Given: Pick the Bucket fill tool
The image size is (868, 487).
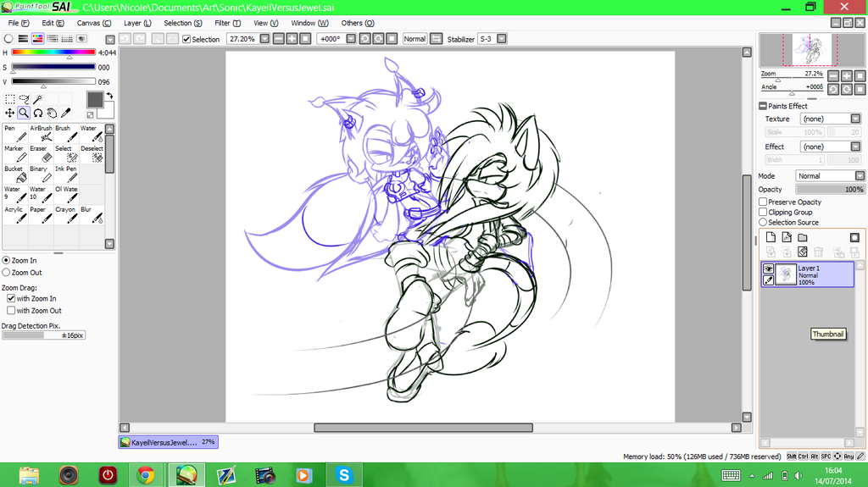Looking at the screenshot, I should tap(15, 174).
